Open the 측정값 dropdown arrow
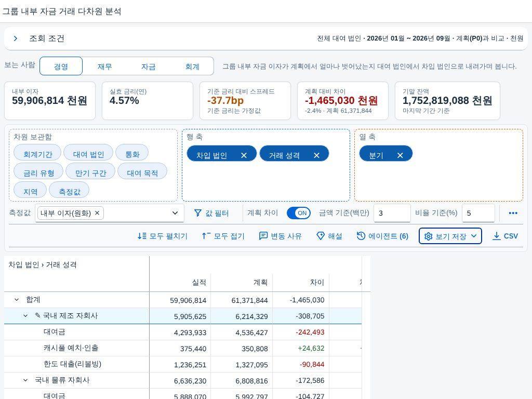Viewport: 532px width, 399px height. coord(175,213)
